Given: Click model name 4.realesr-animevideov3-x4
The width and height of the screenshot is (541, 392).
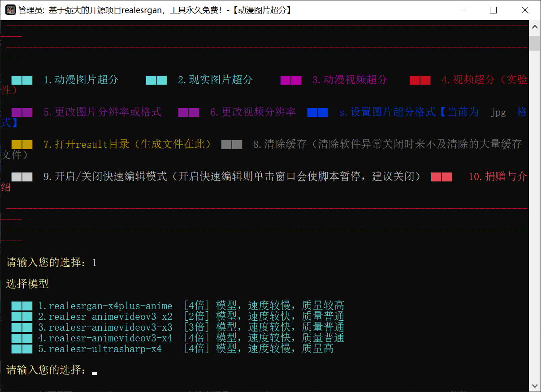Looking at the screenshot, I should (x=105, y=338).
